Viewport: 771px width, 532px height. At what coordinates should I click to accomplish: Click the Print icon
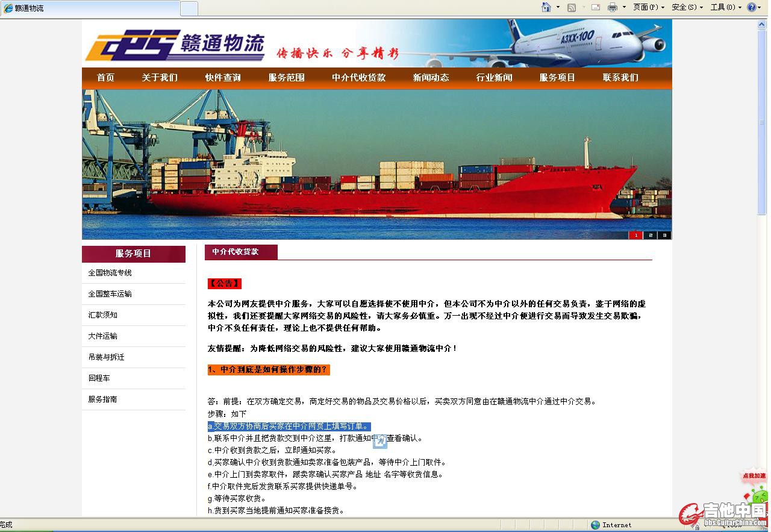tap(613, 7)
